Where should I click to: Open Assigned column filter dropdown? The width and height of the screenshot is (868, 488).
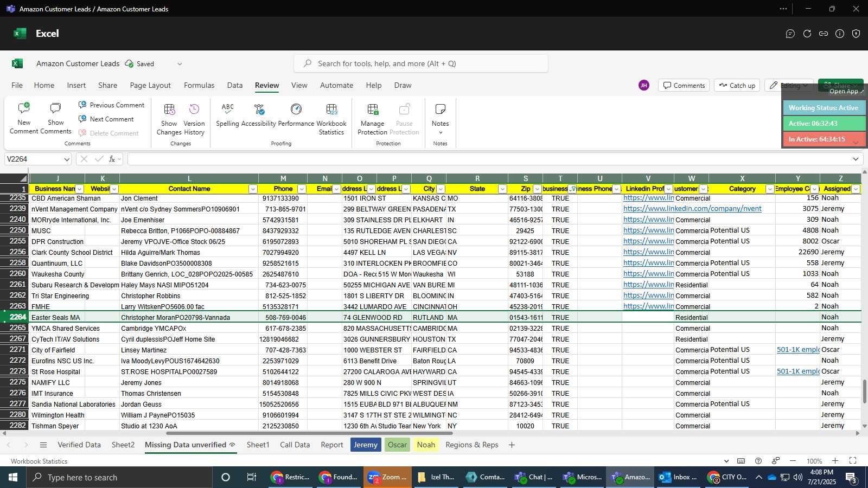[x=856, y=189]
